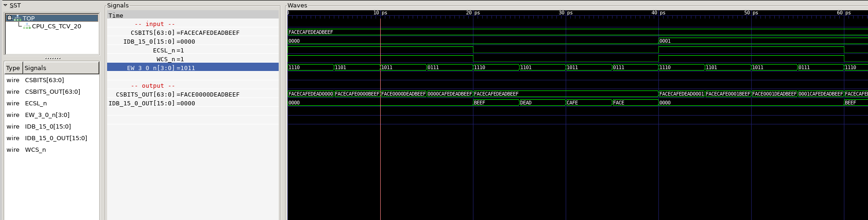Click the 0001 value in IDB_15_0 waveform

tap(665, 41)
